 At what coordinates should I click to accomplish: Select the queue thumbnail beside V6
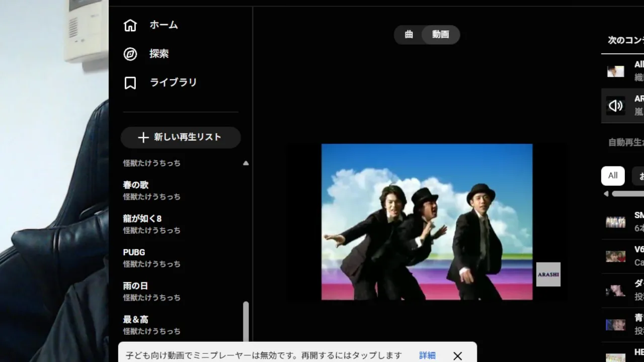point(615,256)
